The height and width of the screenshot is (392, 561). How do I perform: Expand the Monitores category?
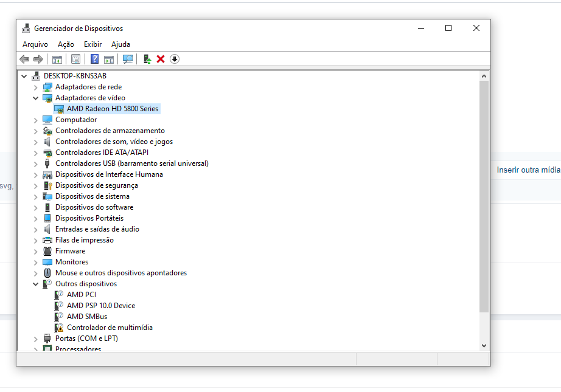coord(35,263)
